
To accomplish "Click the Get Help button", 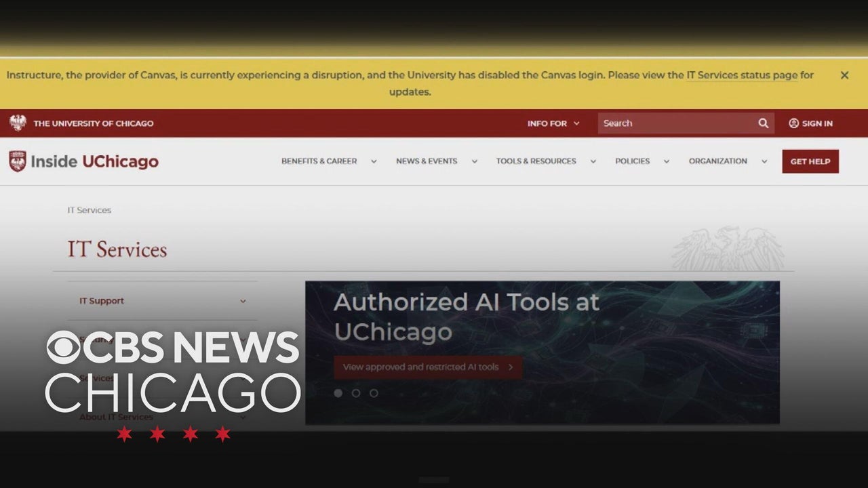I will [810, 161].
